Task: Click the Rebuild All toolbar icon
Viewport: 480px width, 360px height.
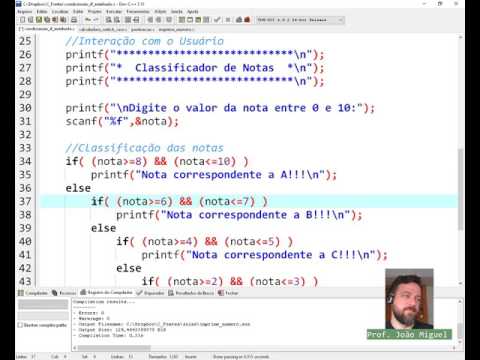Action: point(206,20)
